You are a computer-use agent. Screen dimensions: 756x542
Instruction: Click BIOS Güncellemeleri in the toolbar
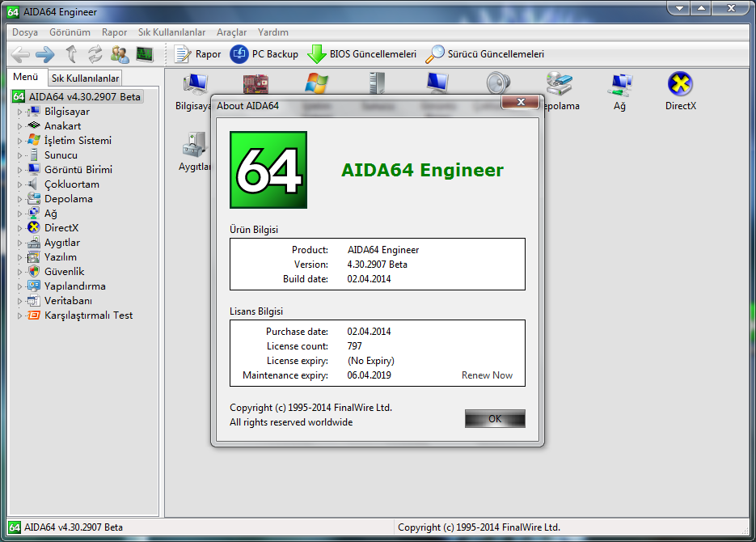tap(362, 54)
